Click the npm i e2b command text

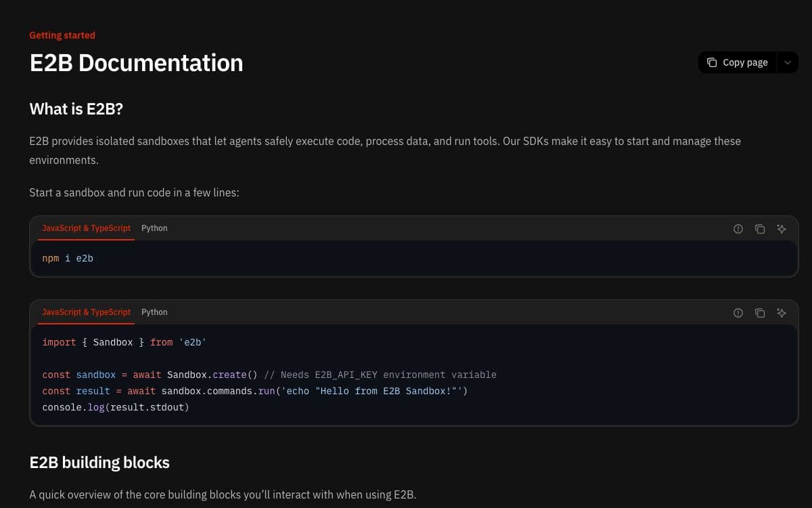pos(68,258)
